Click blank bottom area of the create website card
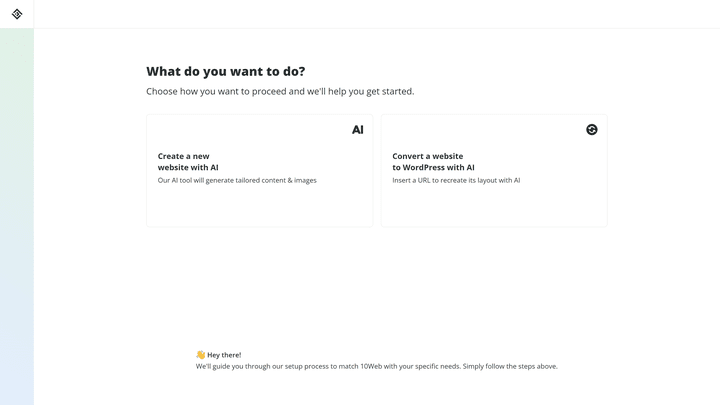This screenshot has width=720, height=405. pos(259,208)
